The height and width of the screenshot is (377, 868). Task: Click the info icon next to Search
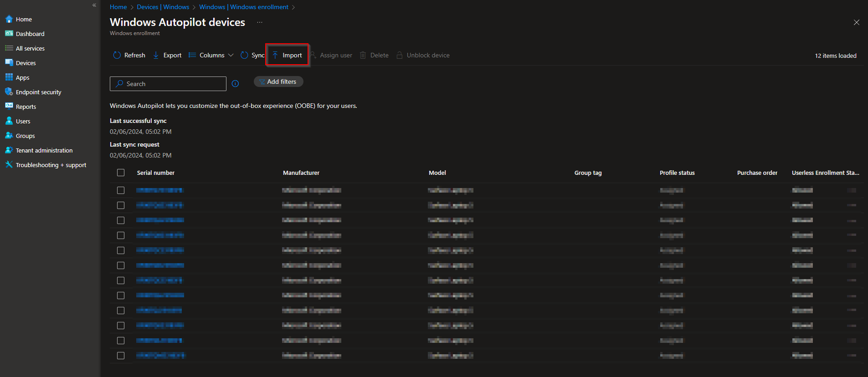click(236, 84)
